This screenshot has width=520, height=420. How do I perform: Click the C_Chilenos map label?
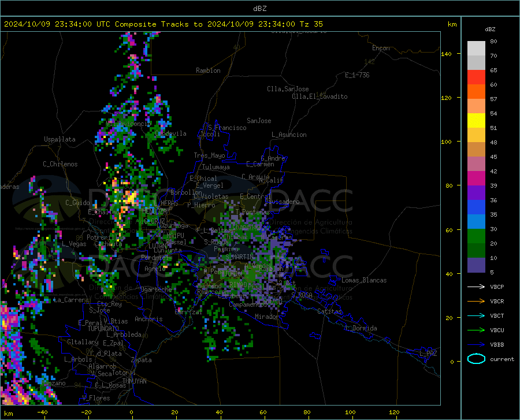click(60, 164)
